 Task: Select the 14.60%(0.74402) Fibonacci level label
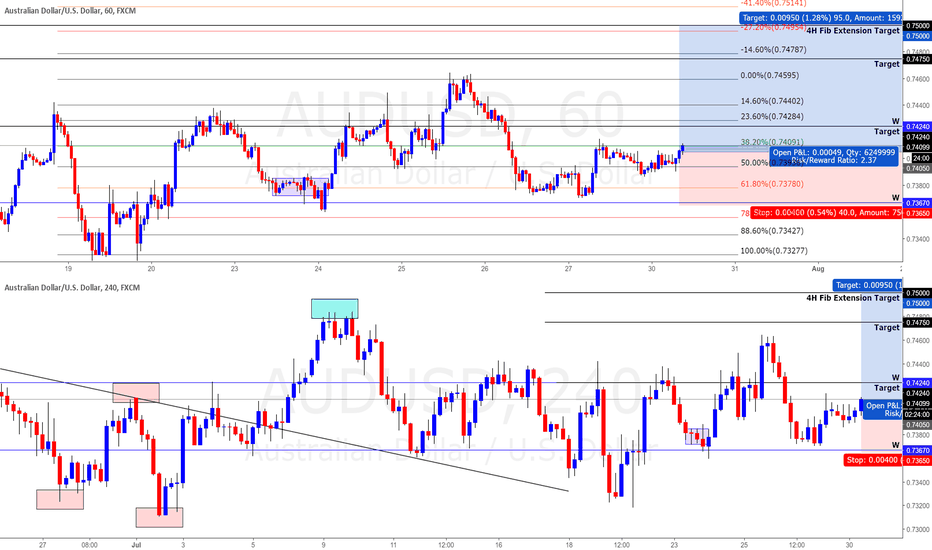click(772, 101)
